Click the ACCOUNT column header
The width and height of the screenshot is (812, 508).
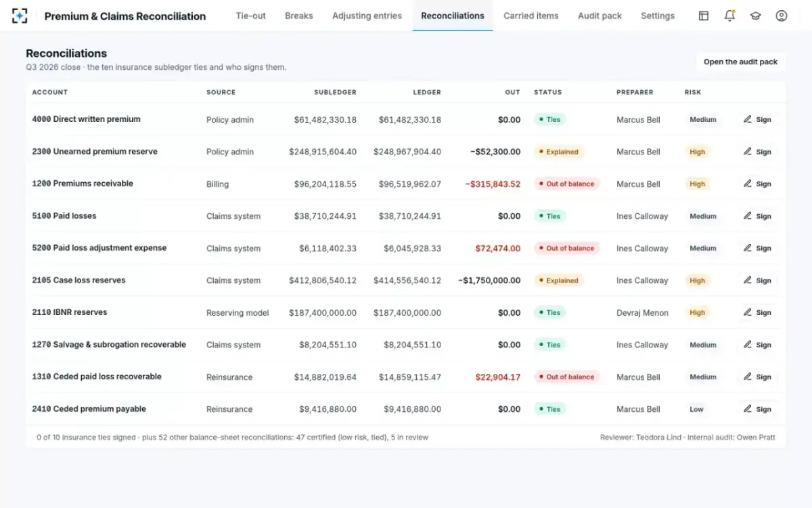point(50,92)
